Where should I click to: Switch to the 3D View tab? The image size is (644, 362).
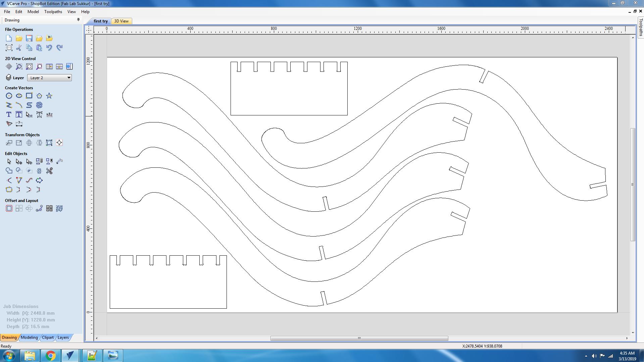121,21
